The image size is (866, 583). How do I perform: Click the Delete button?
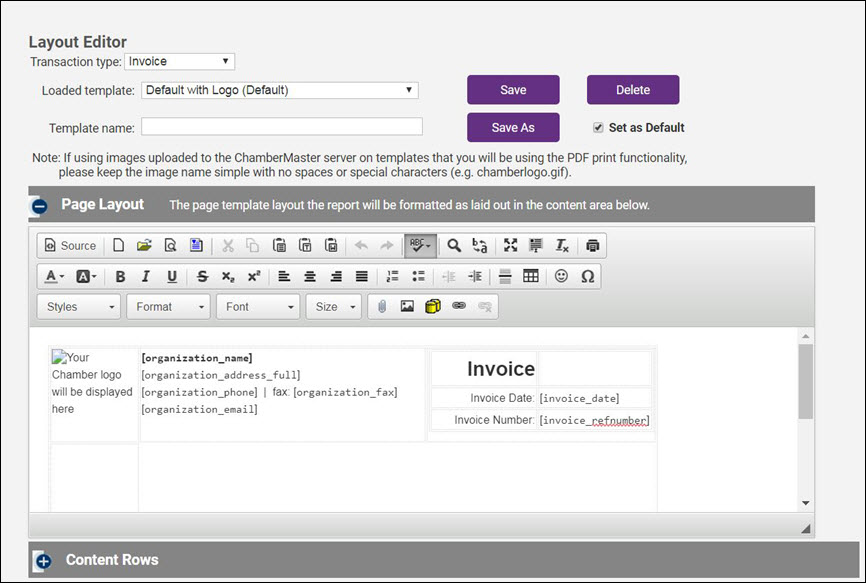[x=632, y=90]
